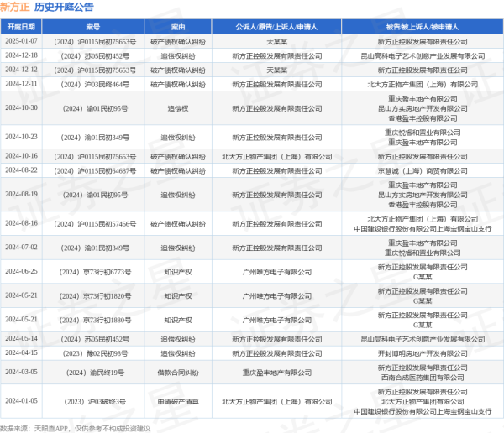Viewport: 504px width, 433px height.
Task: Click case number (2024)京73行初1820号
Action: 95,296
